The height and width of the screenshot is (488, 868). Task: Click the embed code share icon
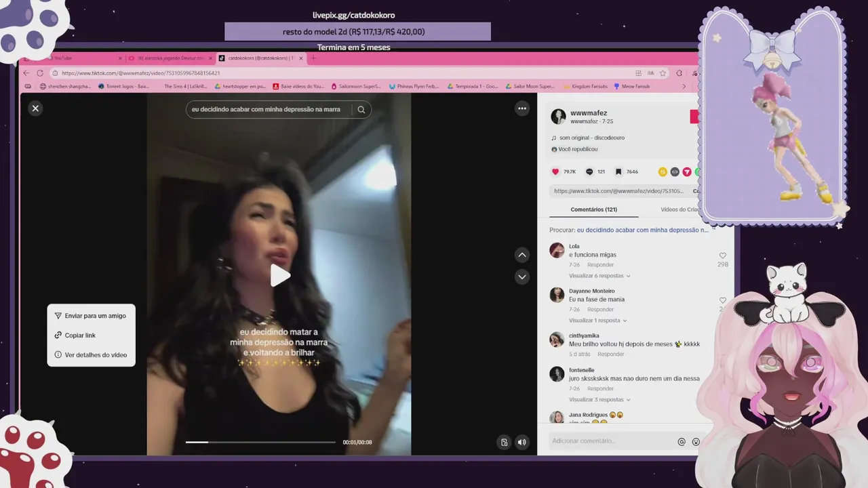(675, 171)
